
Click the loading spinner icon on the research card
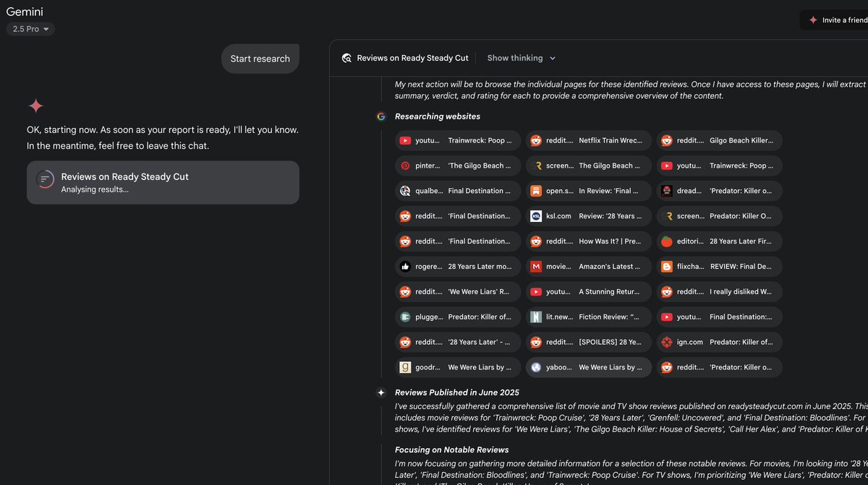point(45,180)
